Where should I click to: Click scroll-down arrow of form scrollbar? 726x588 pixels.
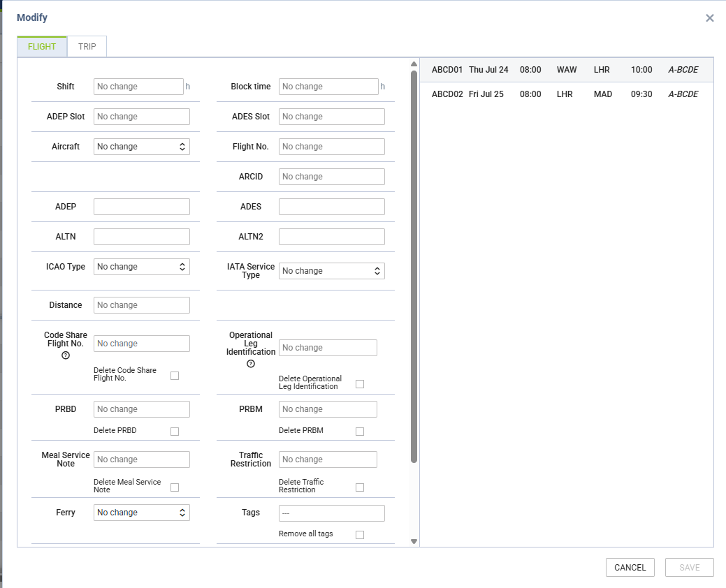[414, 541]
